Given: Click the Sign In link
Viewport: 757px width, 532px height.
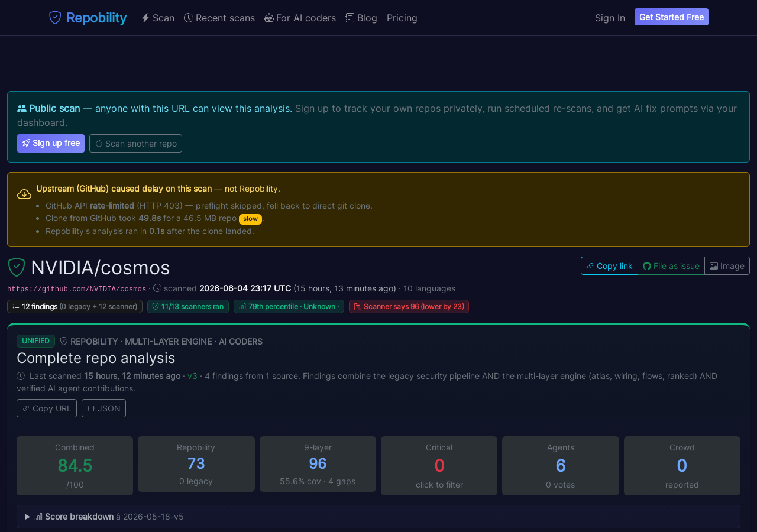Looking at the screenshot, I should tap(610, 18).
